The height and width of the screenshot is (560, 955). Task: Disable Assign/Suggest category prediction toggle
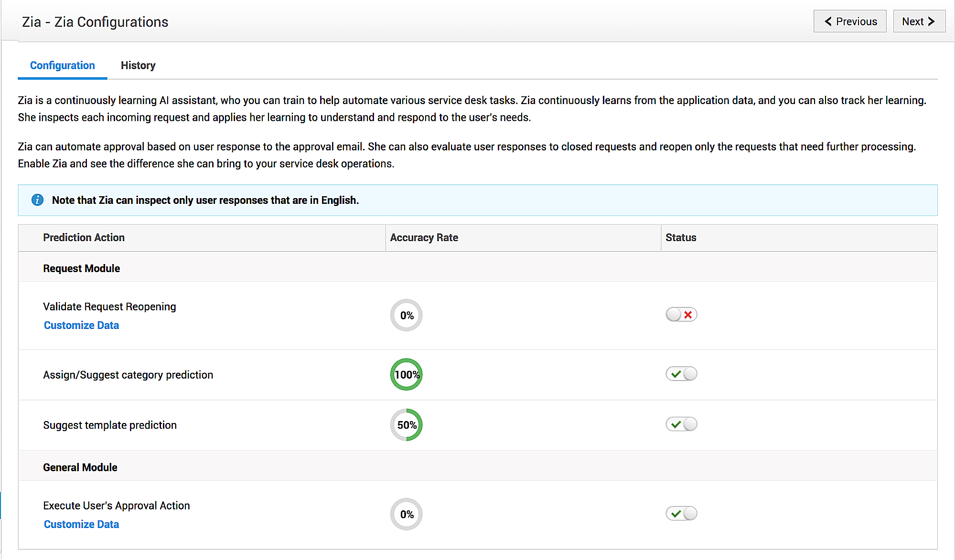[x=681, y=374]
